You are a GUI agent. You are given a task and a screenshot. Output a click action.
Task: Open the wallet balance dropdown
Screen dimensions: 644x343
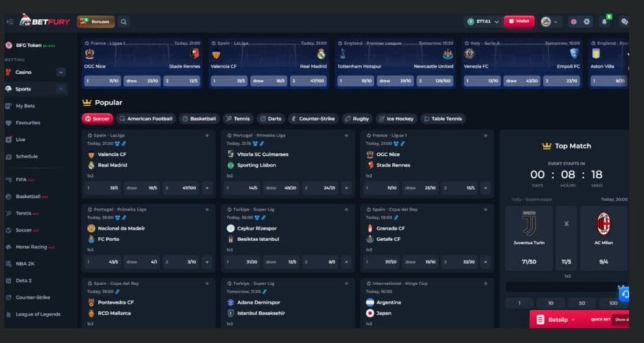(x=483, y=22)
